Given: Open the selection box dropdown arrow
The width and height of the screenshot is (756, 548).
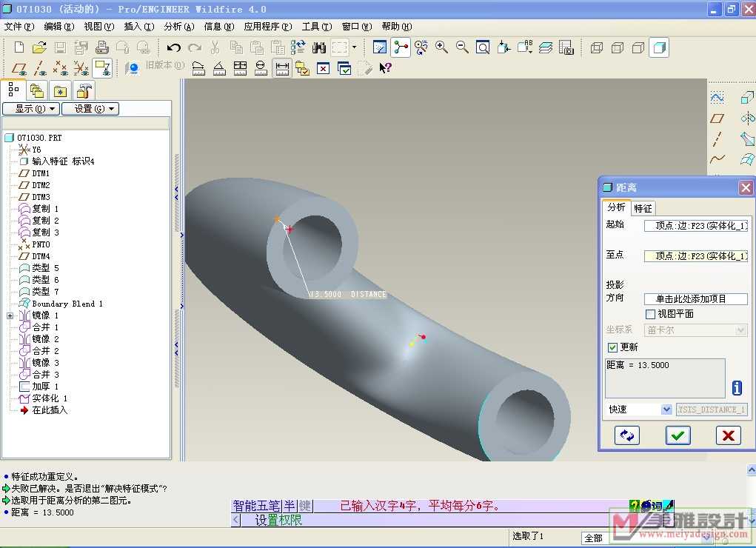Looking at the screenshot, I should pos(355,47).
